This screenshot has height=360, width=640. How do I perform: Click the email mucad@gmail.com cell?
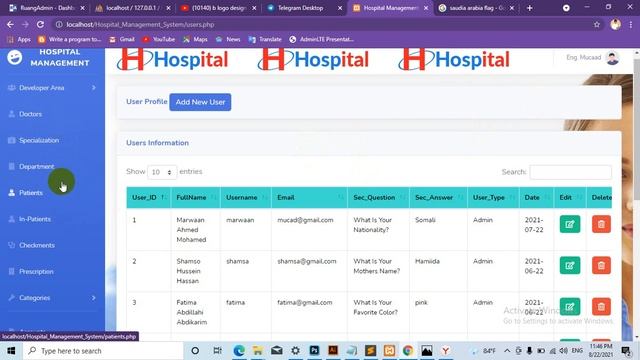tap(305, 220)
